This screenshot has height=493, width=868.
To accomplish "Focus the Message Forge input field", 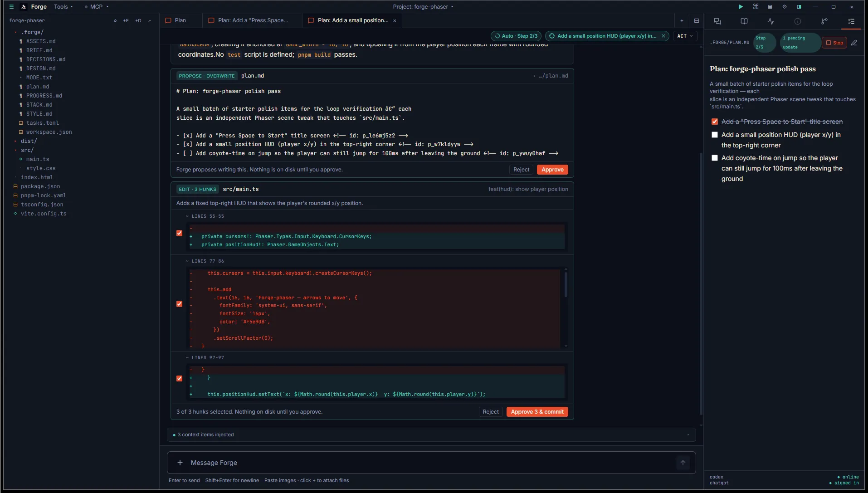I will point(431,463).
